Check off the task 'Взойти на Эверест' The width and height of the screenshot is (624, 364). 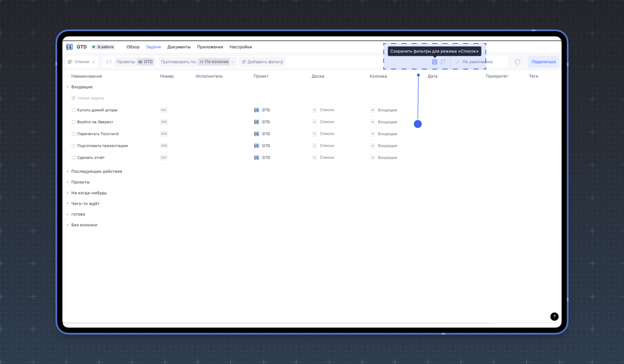(74, 122)
